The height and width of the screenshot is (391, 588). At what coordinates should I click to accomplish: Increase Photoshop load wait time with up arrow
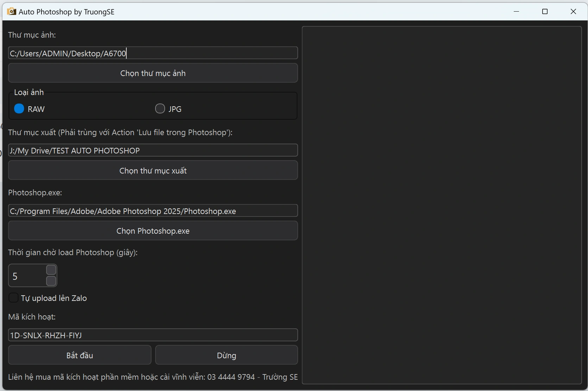click(x=51, y=270)
